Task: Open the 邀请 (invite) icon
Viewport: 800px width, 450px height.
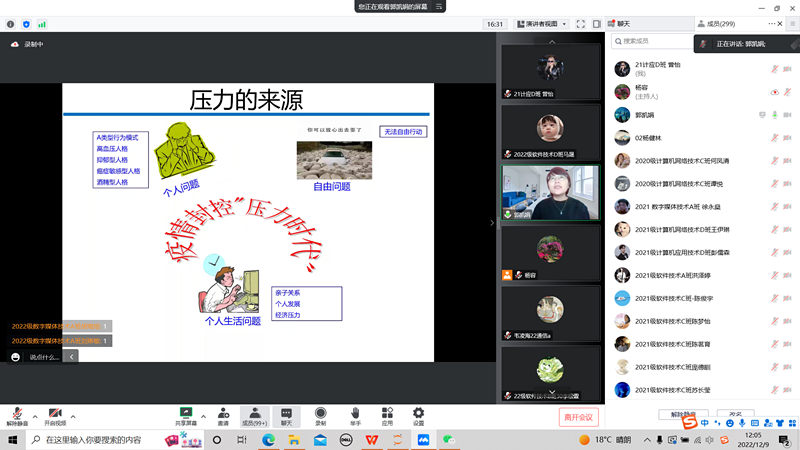Action: tap(222, 412)
